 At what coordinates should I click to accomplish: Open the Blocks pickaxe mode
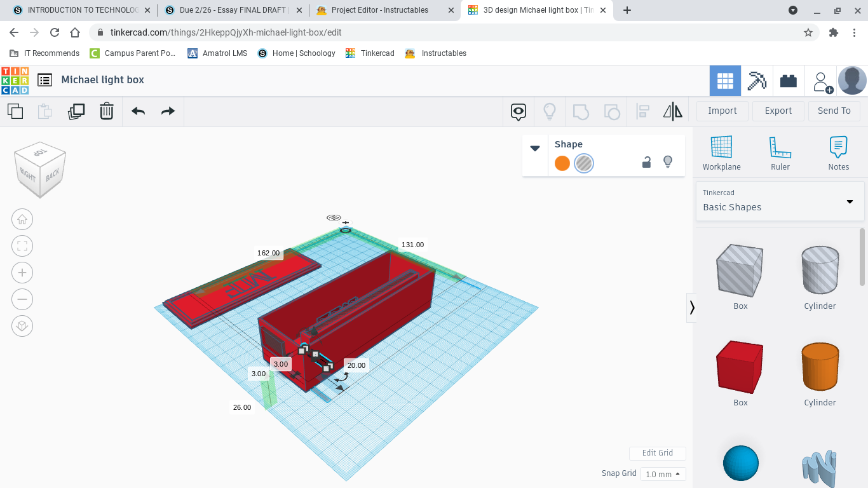click(x=757, y=81)
